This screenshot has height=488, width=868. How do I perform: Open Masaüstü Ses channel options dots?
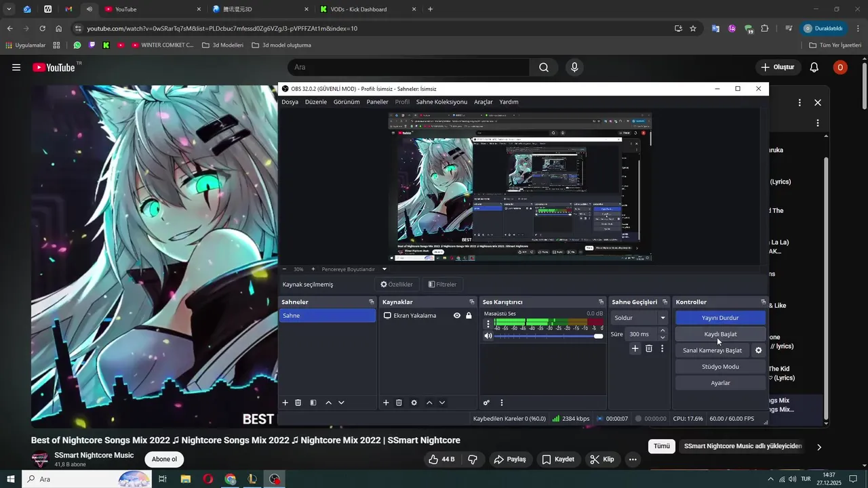(x=488, y=324)
